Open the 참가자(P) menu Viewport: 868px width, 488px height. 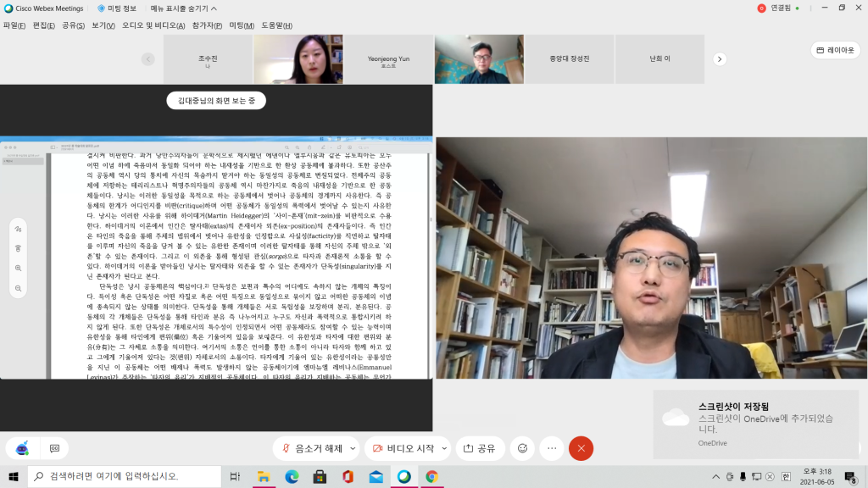[x=207, y=25]
